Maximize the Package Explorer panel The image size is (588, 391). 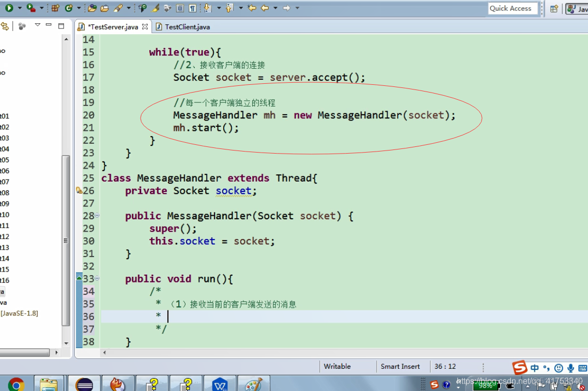[x=61, y=26]
